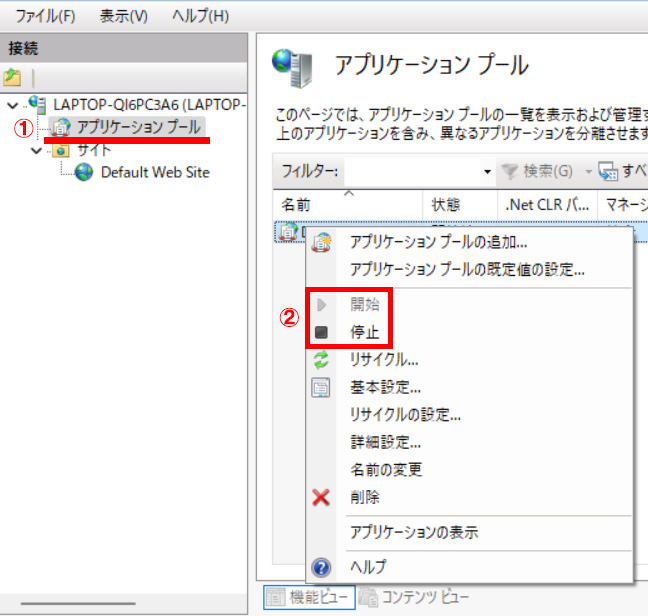Image resolution: width=648 pixels, height=616 pixels.
Task: Click the red X delete icon
Action: 321,497
